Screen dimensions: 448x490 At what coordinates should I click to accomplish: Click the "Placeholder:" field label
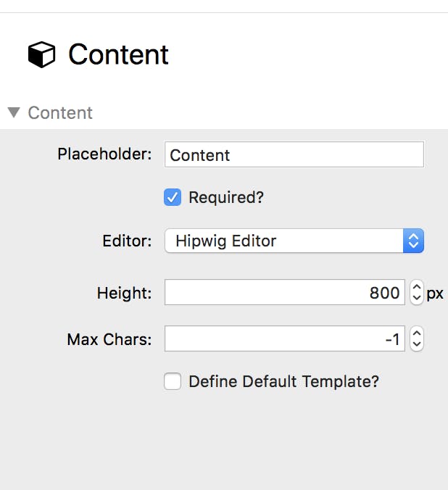pos(104,154)
